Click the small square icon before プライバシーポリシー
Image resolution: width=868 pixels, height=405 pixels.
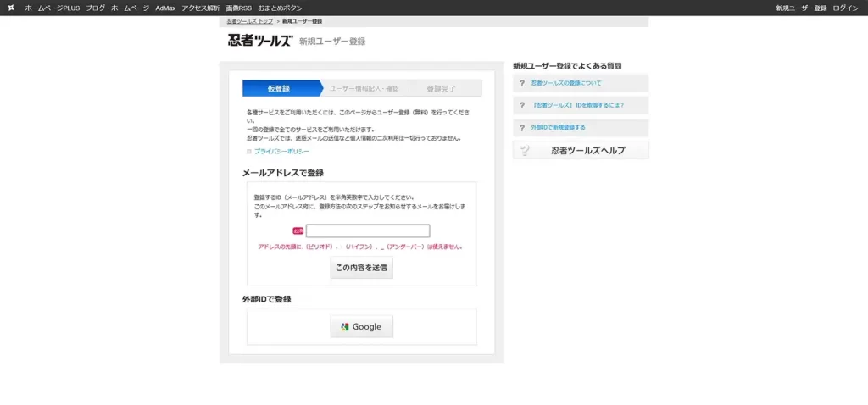(249, 151)
